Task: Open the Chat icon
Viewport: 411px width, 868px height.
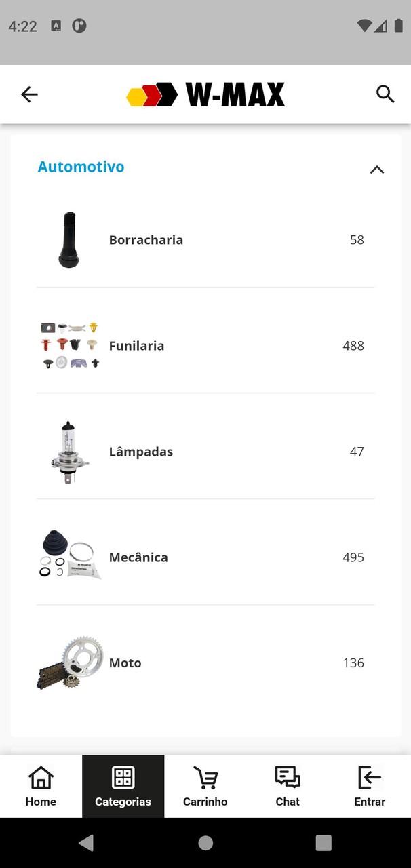Action: point(288,786)
